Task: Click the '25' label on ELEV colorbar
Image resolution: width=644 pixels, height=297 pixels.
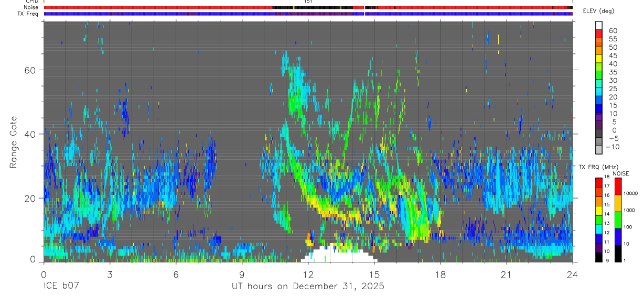Action: [x=613, y=89]
